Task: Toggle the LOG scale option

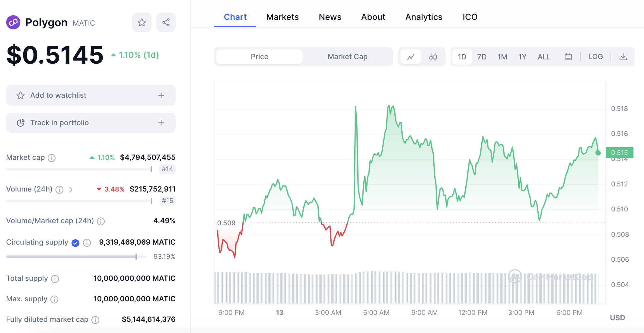Action: (595, 57)
